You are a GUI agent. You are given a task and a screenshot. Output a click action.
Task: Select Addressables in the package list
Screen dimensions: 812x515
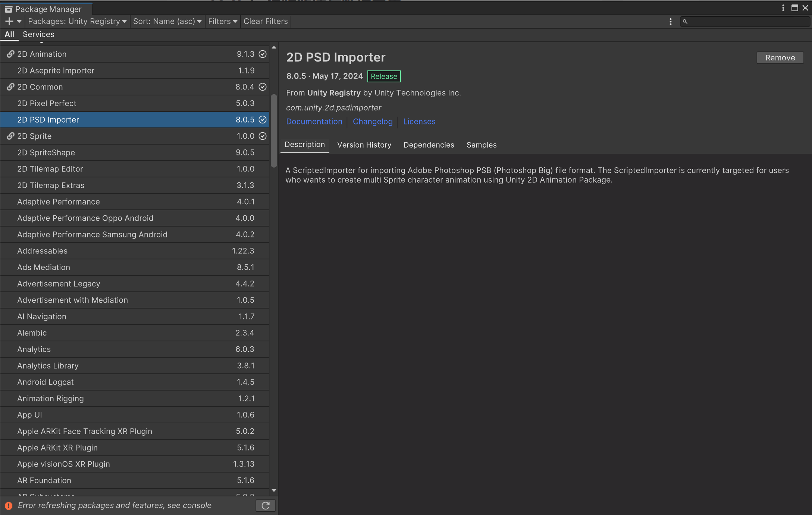(x=42, y=251)
